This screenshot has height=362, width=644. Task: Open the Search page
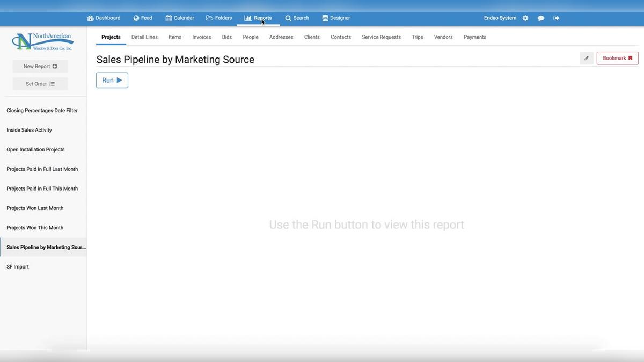297,18
